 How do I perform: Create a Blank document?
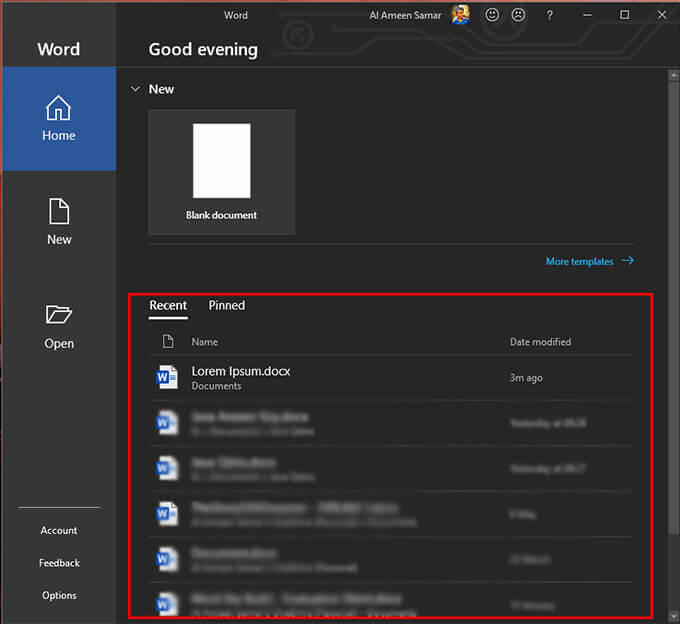(x=222, y=172)
